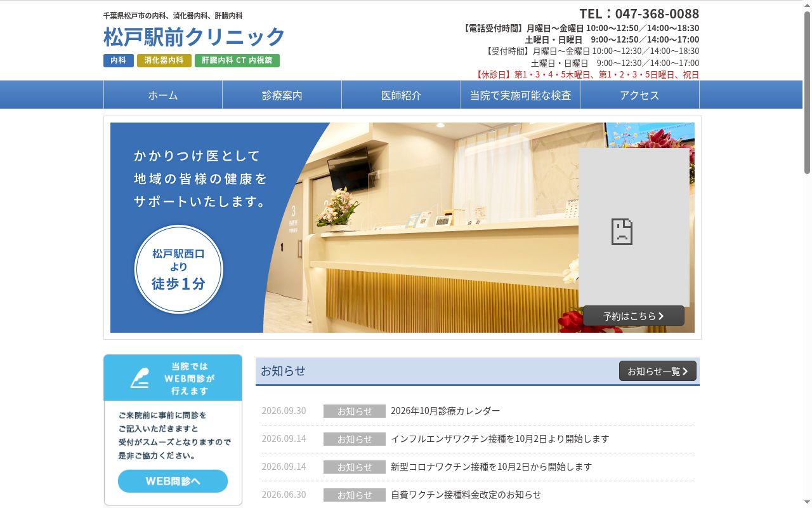Open 自費ワクチン接種料金改定のお知らせ link
The height and width of the screenshot is (508, 812).
pyautogui.click(x=466, y=495)
